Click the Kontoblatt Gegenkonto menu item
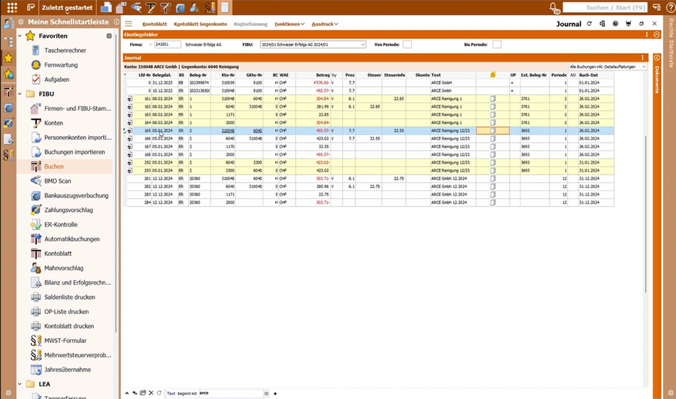The width and height of the screenshot is (676, 399). 200,24
